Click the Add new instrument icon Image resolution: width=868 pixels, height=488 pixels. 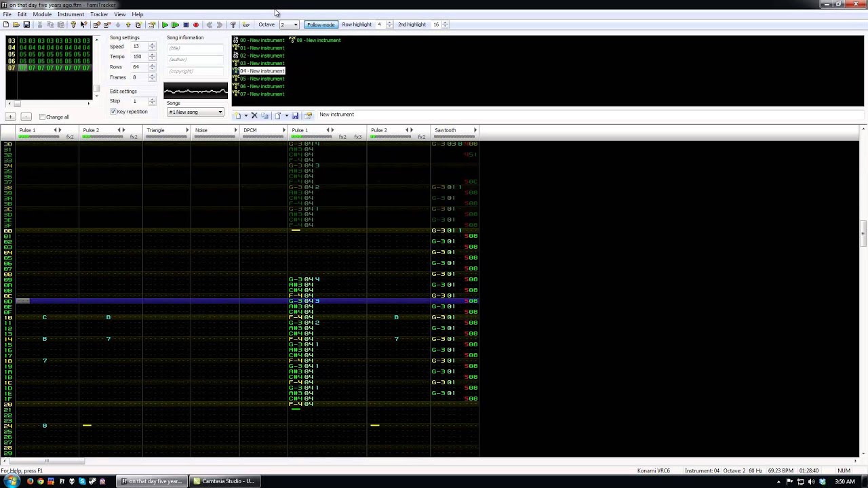[237, 115]
